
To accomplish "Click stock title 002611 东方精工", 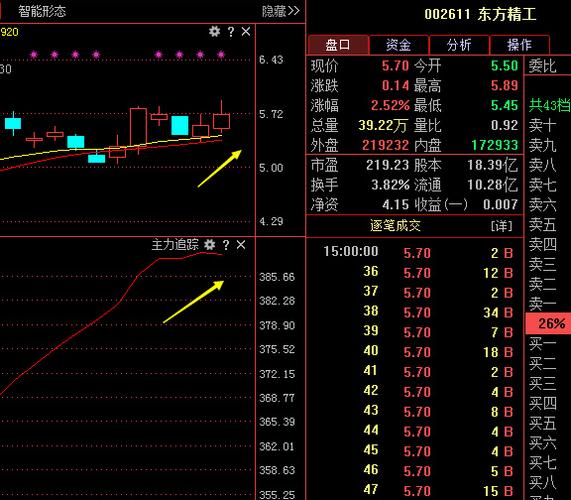I will [x=480, y=15].
